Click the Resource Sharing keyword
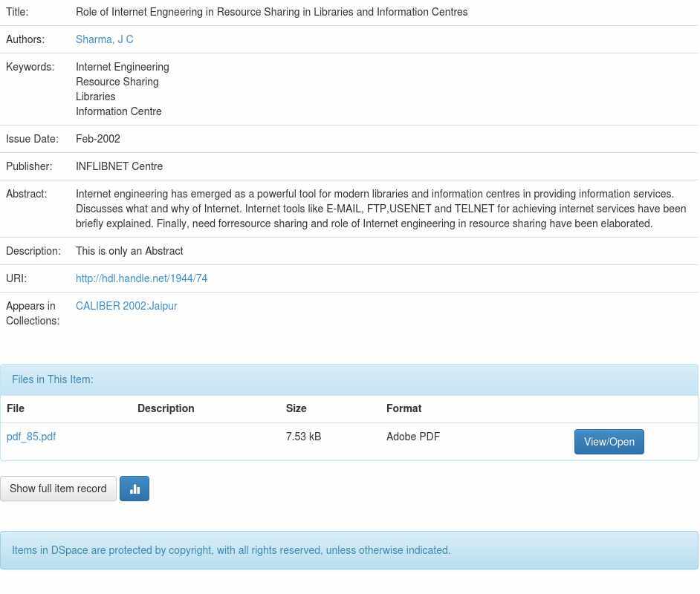The width and height of the screenshot is (700, 594). tap(117, 82)
